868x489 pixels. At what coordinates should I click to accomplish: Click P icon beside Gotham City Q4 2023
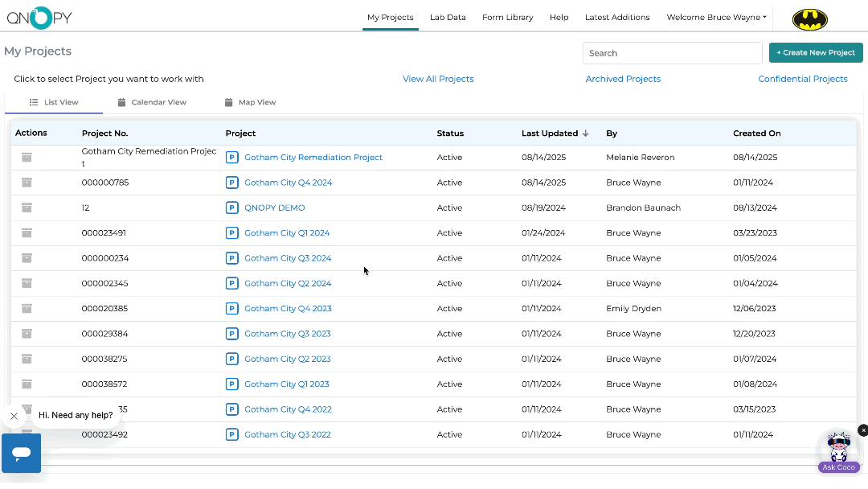point(232,309)
